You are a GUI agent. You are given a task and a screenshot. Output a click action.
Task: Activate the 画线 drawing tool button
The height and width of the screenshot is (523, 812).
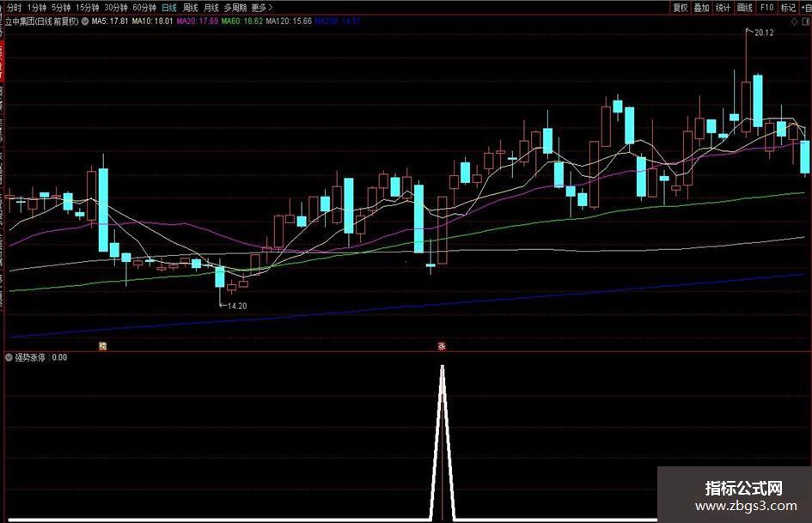coord(744,7)
